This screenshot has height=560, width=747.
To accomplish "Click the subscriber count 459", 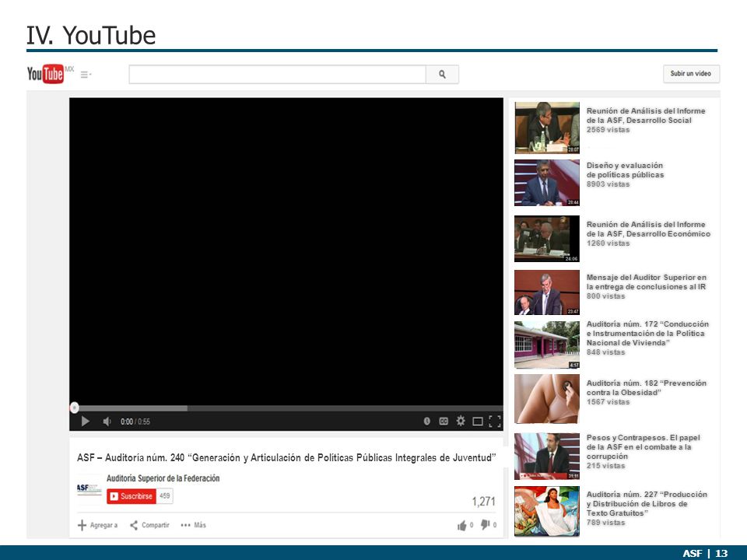I will tap(165, 496).
